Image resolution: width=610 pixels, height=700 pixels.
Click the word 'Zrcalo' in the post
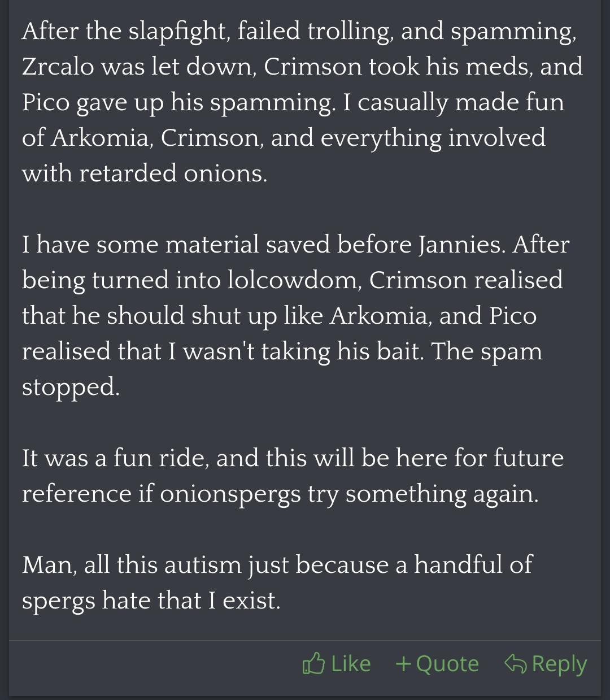(59, 67)
